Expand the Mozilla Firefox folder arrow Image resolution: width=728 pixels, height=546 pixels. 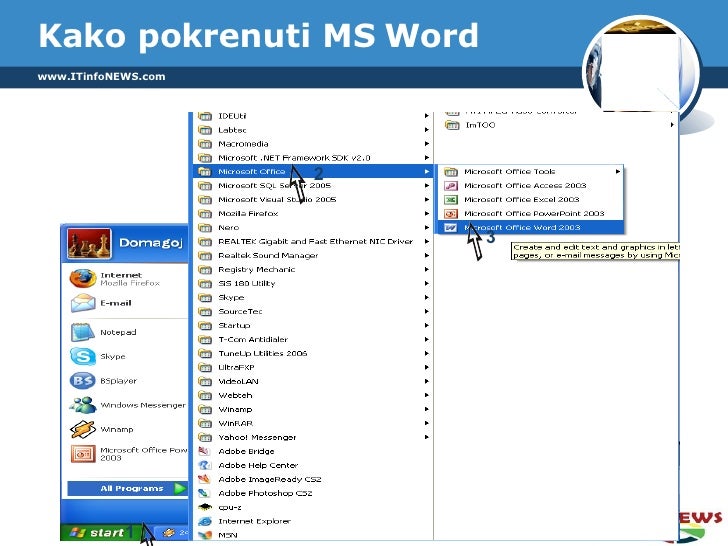(x=426, y=214)
